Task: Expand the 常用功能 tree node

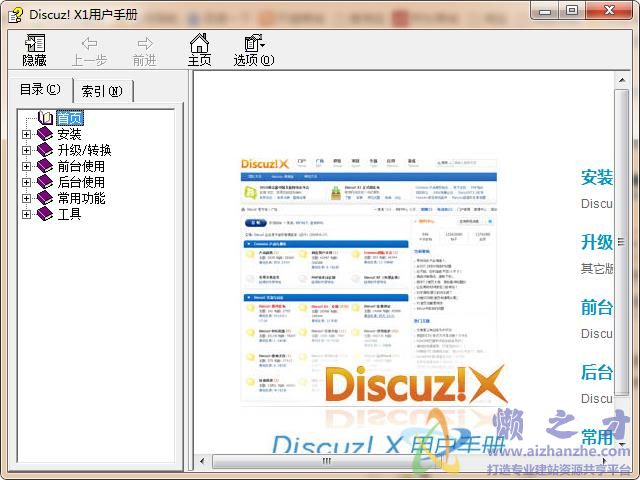Action: (x=26, y=198)
